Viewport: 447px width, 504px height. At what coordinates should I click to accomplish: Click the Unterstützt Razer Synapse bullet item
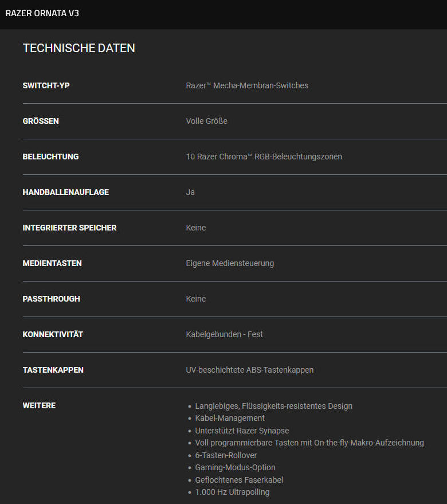tap(242, 431)
